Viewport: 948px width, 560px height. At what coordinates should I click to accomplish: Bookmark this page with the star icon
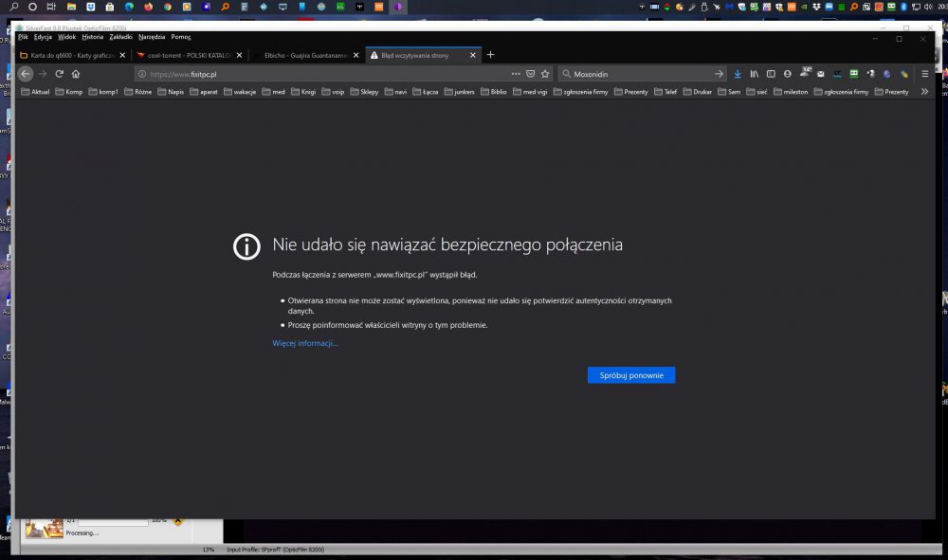pyautogui.click(x=545, y=74)
